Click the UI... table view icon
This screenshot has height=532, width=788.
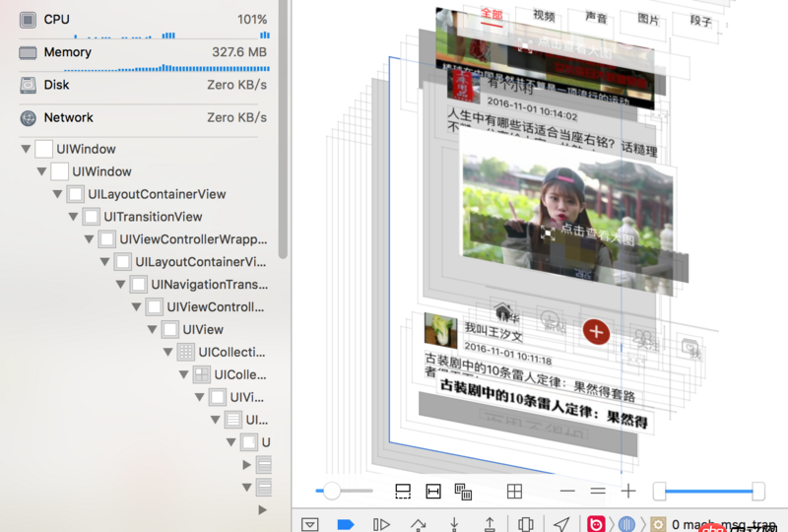[x=233, y=420]
